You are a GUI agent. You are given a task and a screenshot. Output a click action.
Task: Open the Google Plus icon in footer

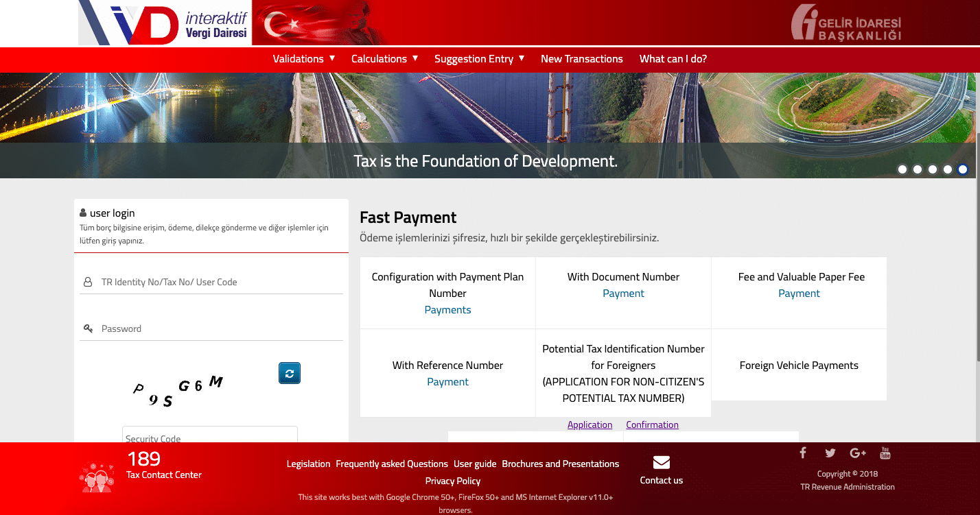(x=858, y=453)
